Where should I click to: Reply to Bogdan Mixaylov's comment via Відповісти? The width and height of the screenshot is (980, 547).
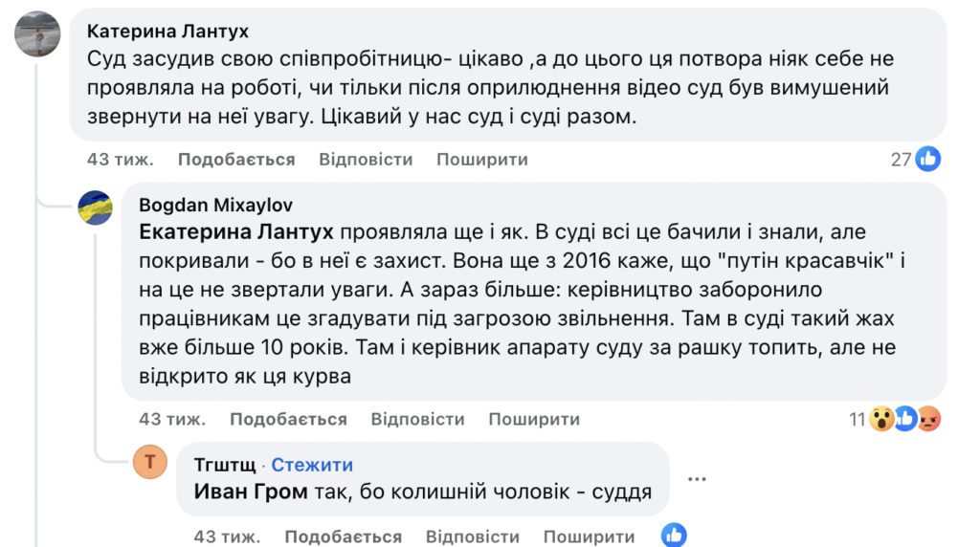(417, 419)
